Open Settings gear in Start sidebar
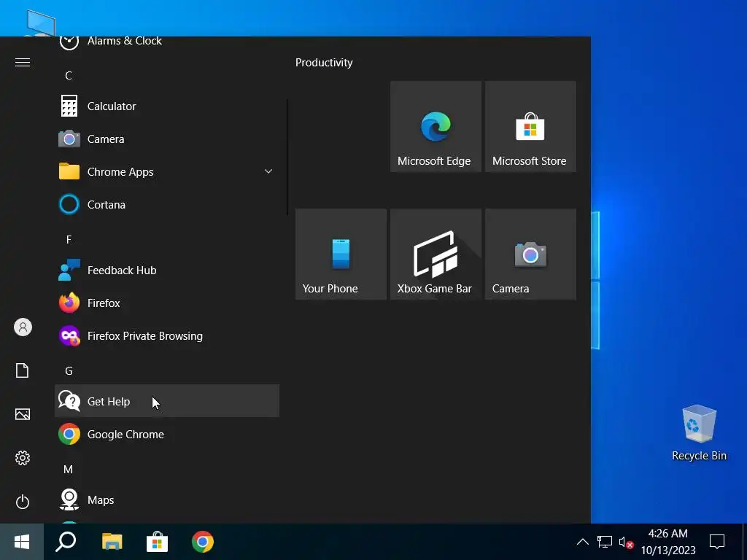 [x=23, y=458]
